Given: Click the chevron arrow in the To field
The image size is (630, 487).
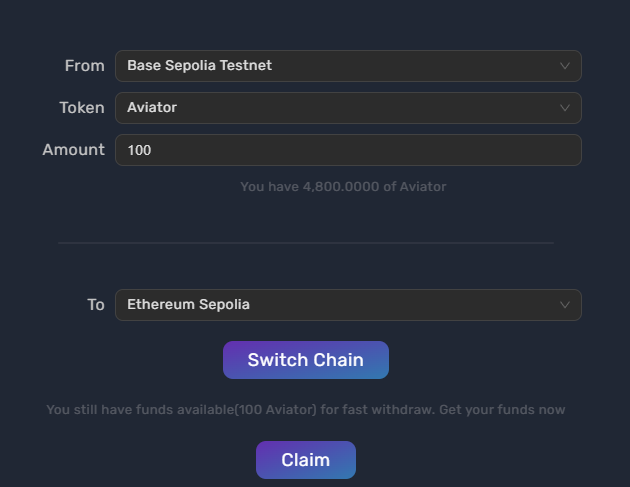Looking at the screenshot, I should coord(565,305).
